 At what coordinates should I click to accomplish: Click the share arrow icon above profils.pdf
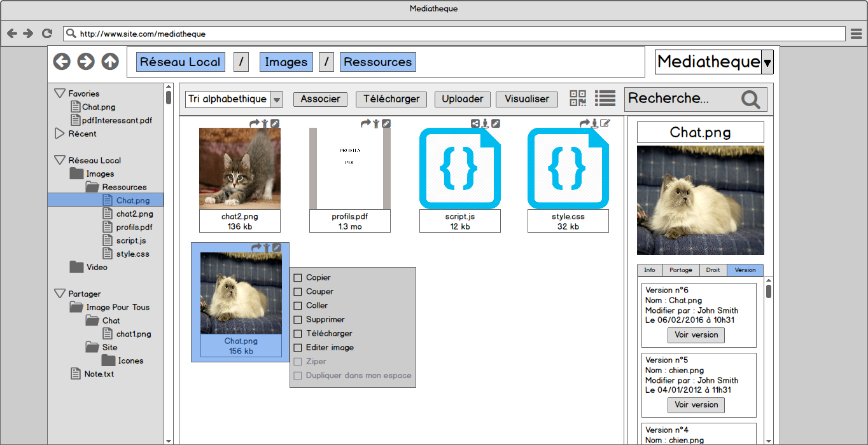(365, 123)
